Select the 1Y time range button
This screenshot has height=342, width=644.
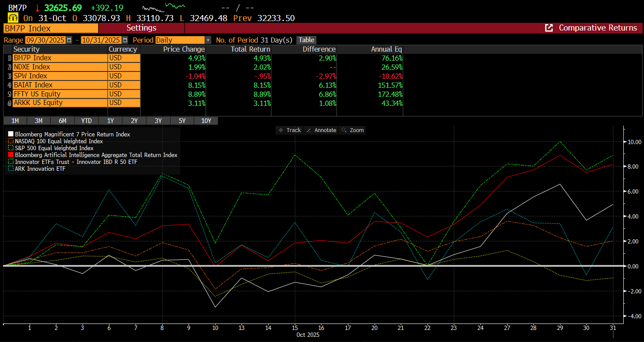click(x=110, y=121)
